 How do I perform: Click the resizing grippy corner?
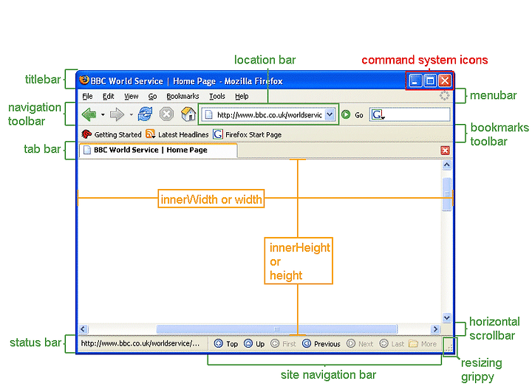click(449, 347)
